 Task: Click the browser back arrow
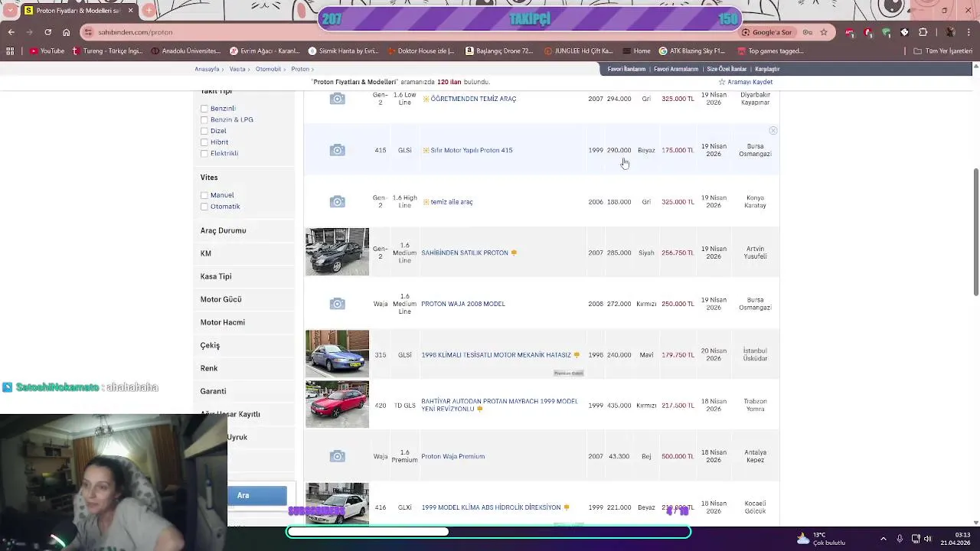(x=11, y=32)
